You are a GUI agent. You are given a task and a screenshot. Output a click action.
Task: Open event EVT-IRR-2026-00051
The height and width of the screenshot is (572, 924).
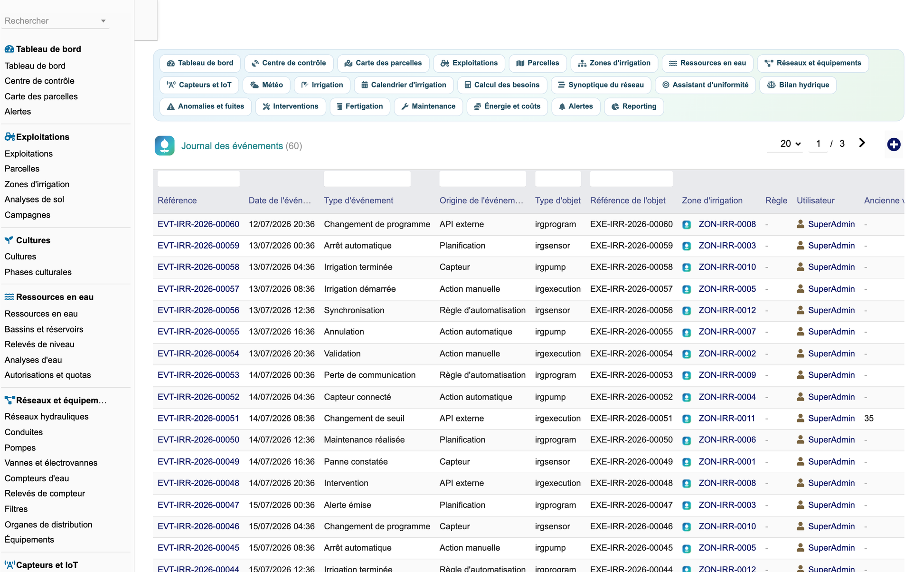click(198, 419)
